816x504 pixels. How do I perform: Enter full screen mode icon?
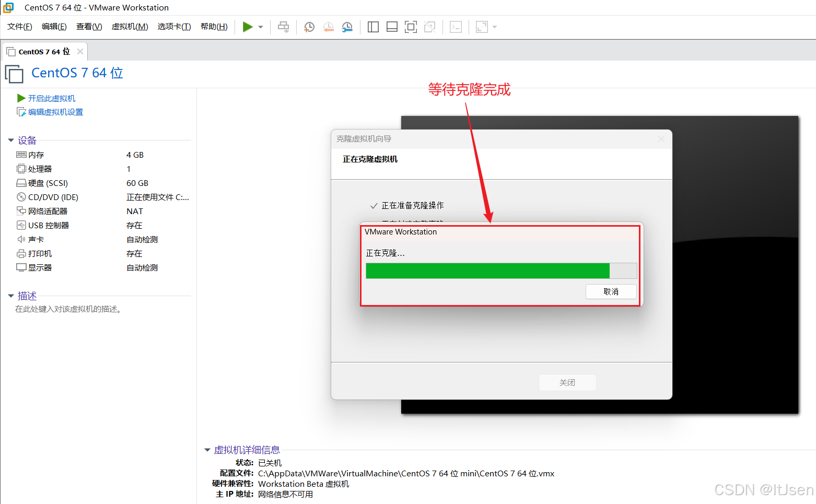411,27
